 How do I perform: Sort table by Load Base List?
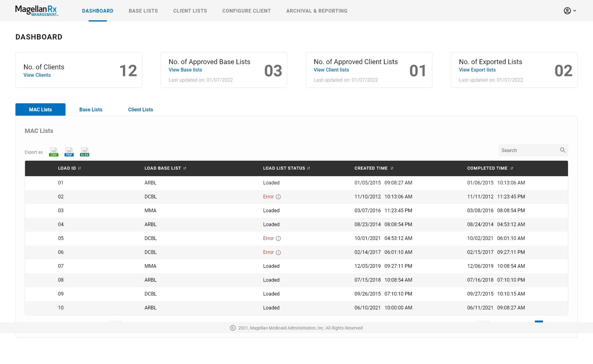185,168
